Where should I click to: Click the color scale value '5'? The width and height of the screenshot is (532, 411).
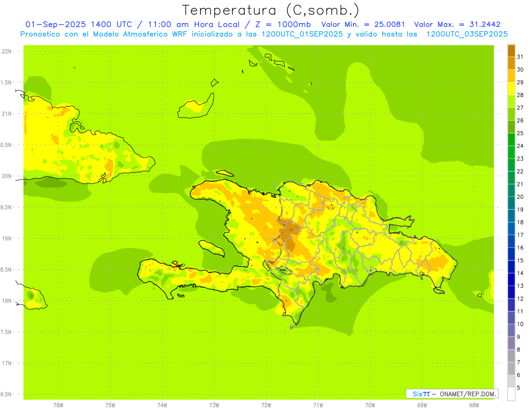[519, 388]
